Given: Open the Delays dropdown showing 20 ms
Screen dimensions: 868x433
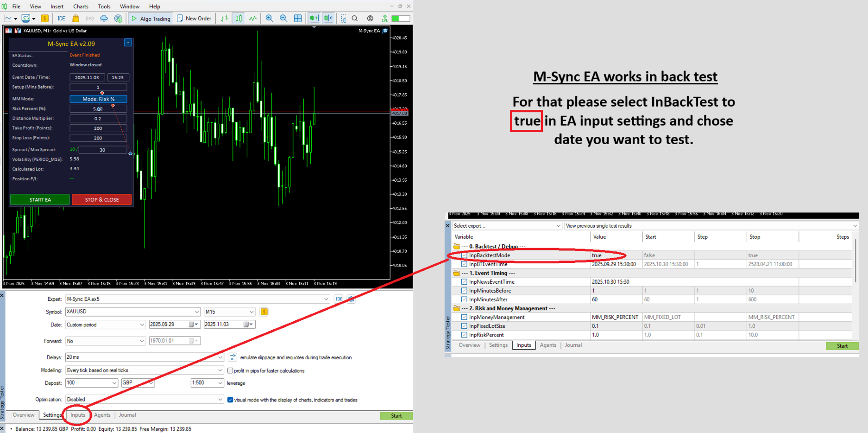Looking at the screenshot, I should coord(145,357).
